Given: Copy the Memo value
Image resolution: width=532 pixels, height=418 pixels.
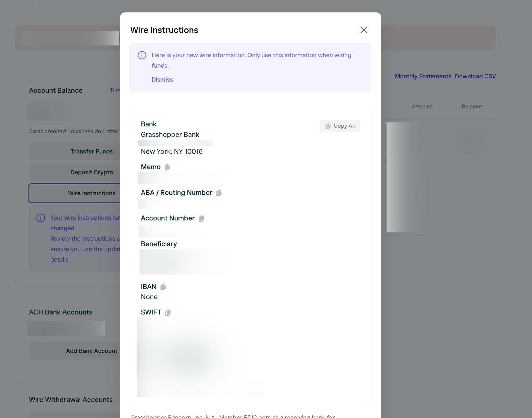Looking at the screenshot, I should click(167, 167).
